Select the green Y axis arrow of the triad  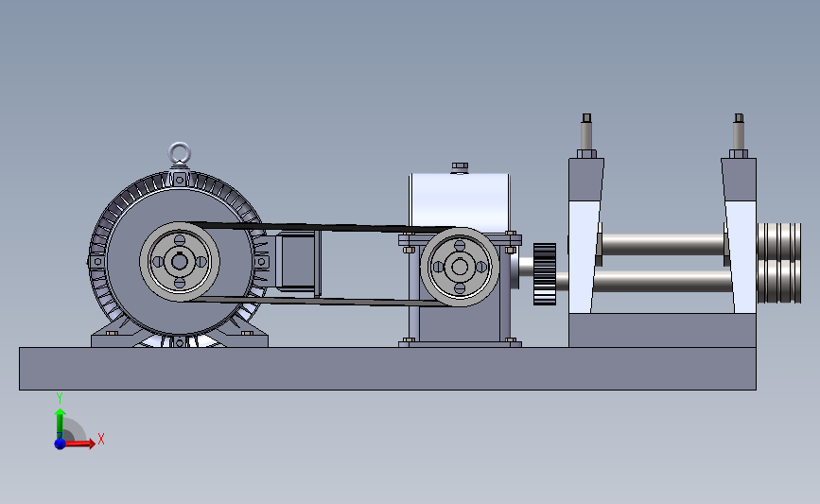point(60,425)
